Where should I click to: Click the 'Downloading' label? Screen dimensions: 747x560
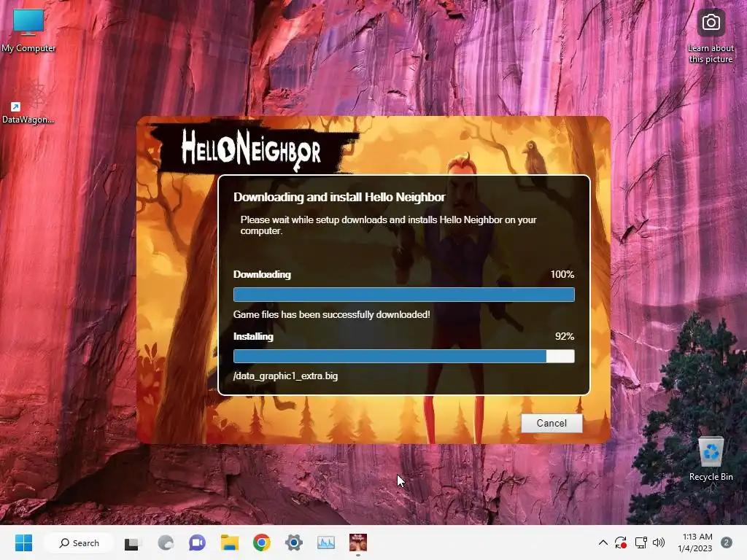click(x=262, y=274)
